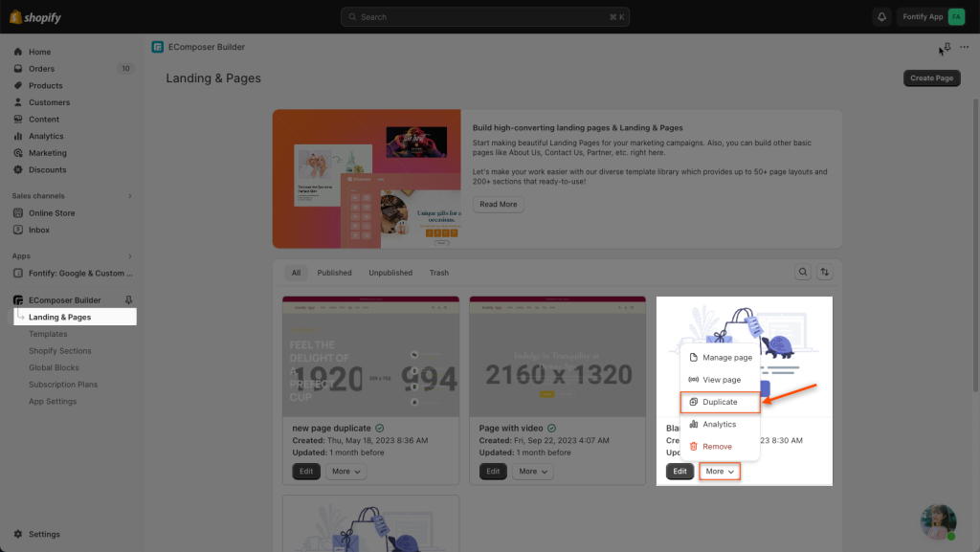The height and width of the screenshot is (552, 980).
Task: Click the landing pages banner image
Action: tap(367, 179)
